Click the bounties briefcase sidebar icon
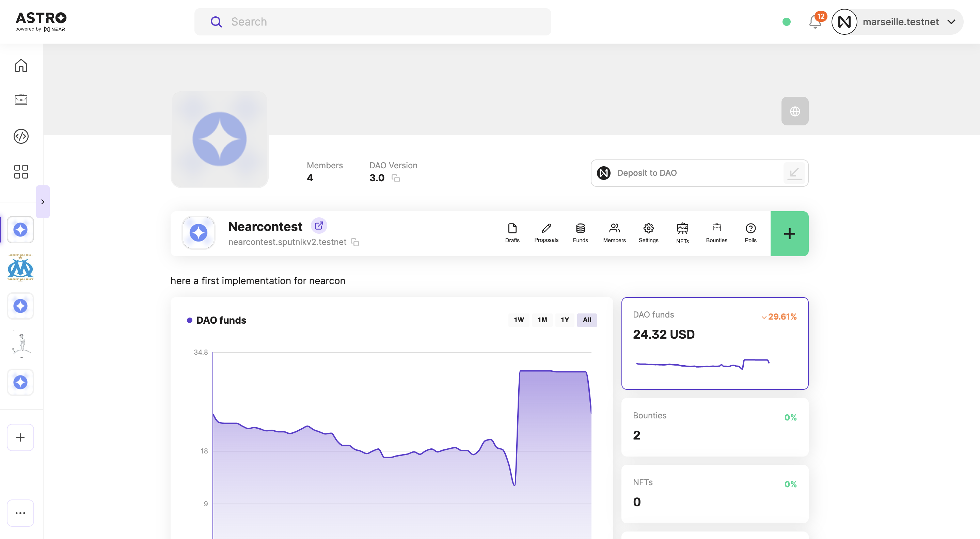Viewport: 980px width, 539px height. (x=21, y=99)
